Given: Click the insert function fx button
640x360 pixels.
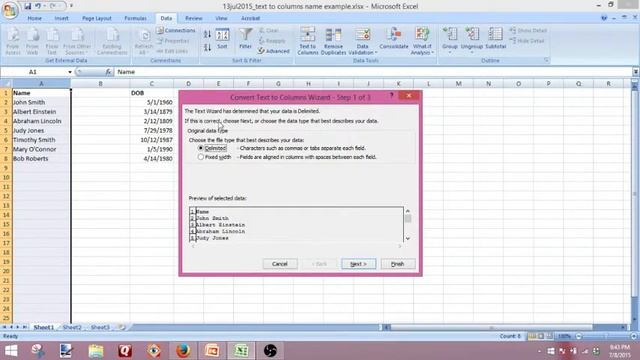Looking at the screenshot, I should point(108,72).
